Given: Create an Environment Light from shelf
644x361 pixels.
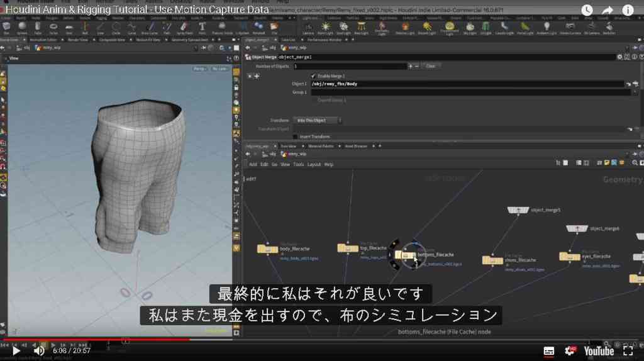Looking at the screenshot, I should (449, 28).
